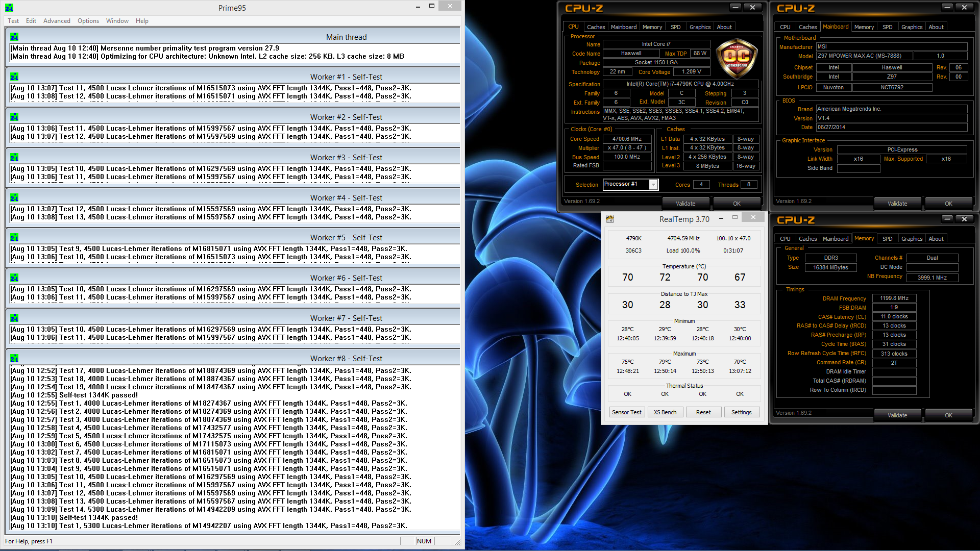The image size is (980, 551).
Task: Click the Core Speed value field
Action: [627, 139]
